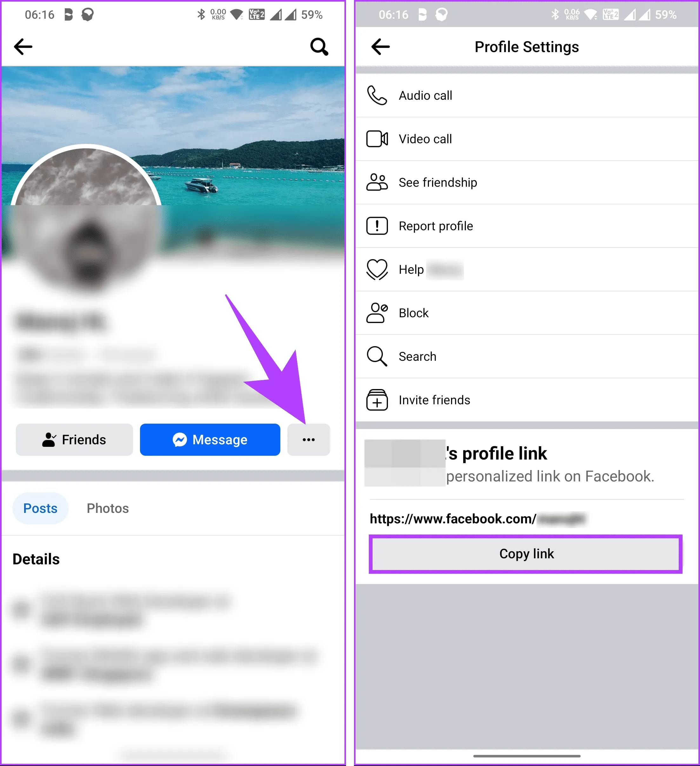Tap the facebook.com profile URL text
Screen dimensions: 700x766
point(478,519)
